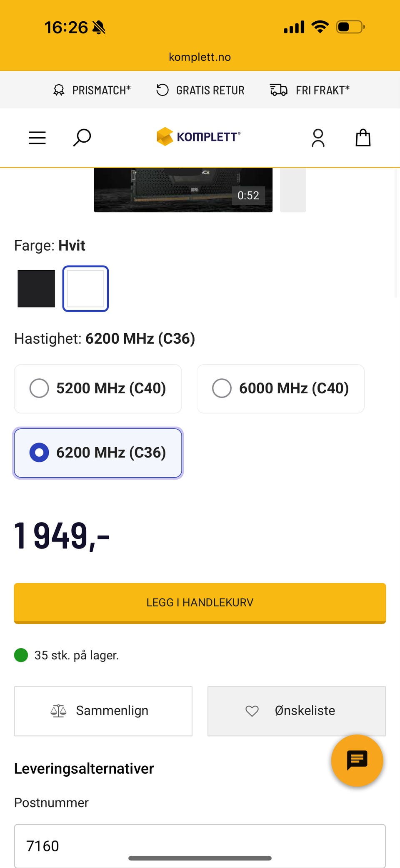Tap the Prismatch badge icon
The width and height of the screenshot is (400, 868).
(x=59, y=90)
